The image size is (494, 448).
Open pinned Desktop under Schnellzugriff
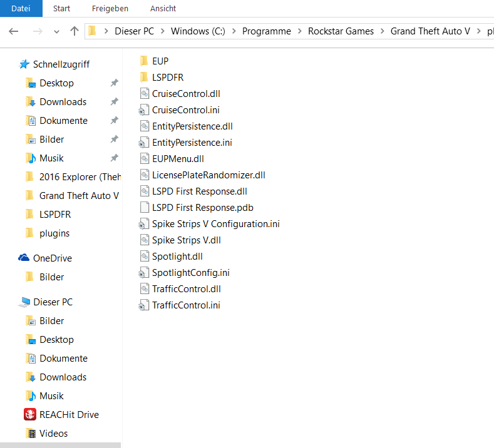tap(56, 83)
